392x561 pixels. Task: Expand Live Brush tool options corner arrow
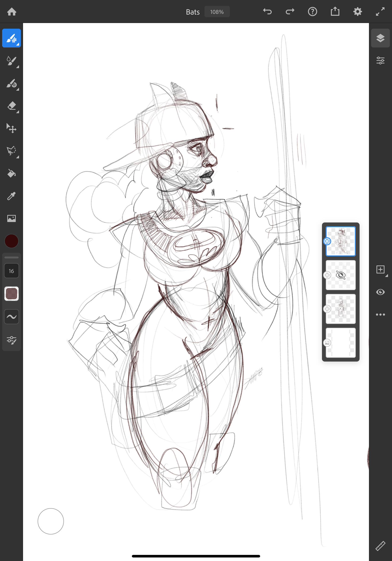(18, 67)
